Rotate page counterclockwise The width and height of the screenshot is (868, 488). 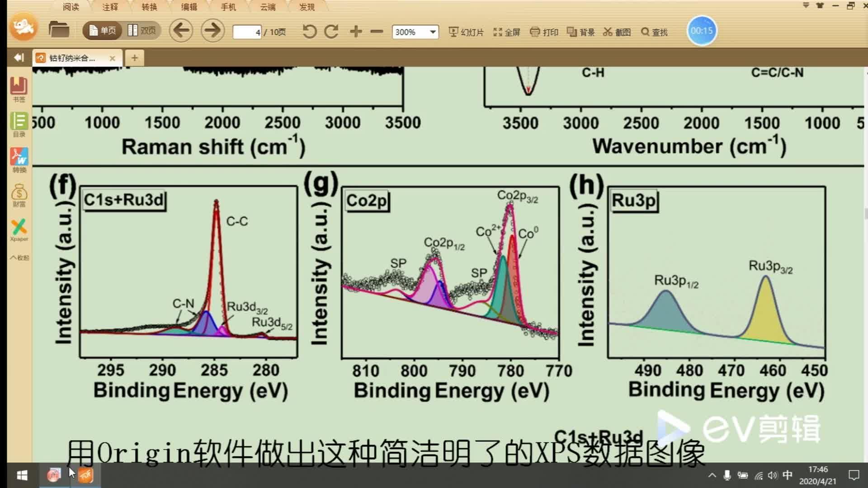(309, 32)
